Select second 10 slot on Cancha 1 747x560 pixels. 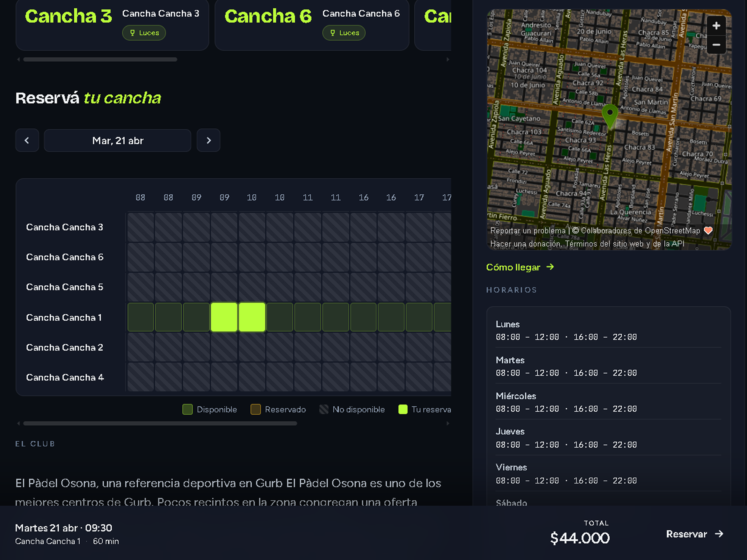coord(280,317)
